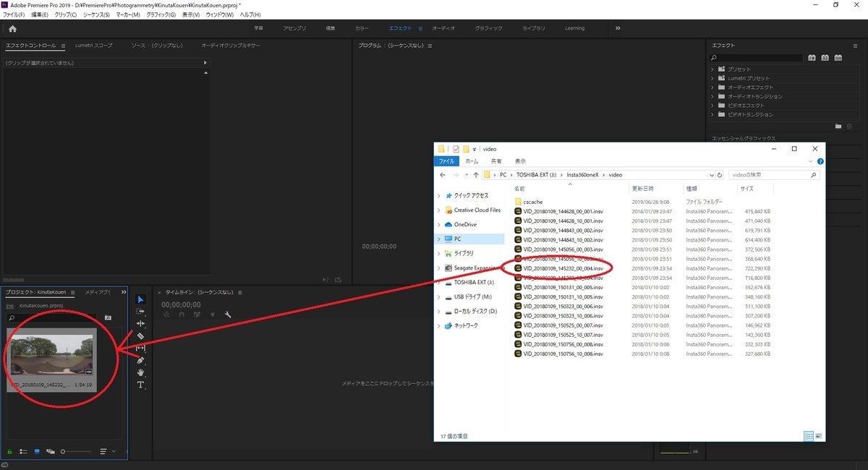Open the sort icons menu in Project panel
The image size is (868, 470).
pos(104,451)
